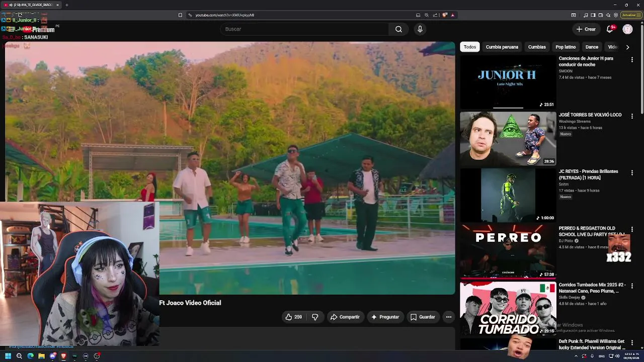Open File Explorer from the taskbar
Screen dimensions: 644x362
pyautogui.click(x=41, y=356)
